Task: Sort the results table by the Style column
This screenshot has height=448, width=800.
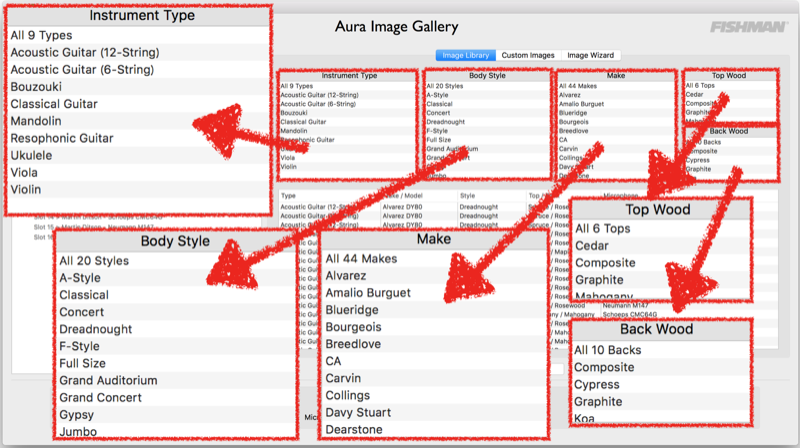Action: [x=467, y=195]
